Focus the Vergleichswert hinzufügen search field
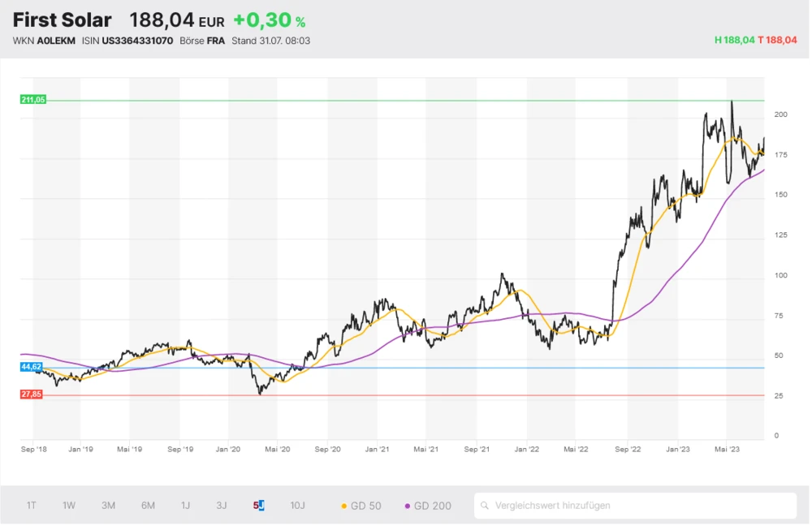 (641, 506)
